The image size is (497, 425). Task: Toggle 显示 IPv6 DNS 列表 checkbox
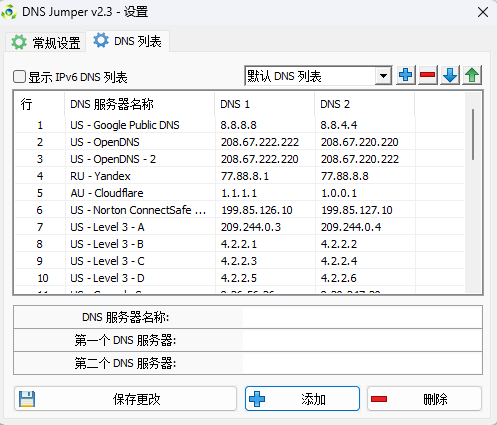[19, 77]
